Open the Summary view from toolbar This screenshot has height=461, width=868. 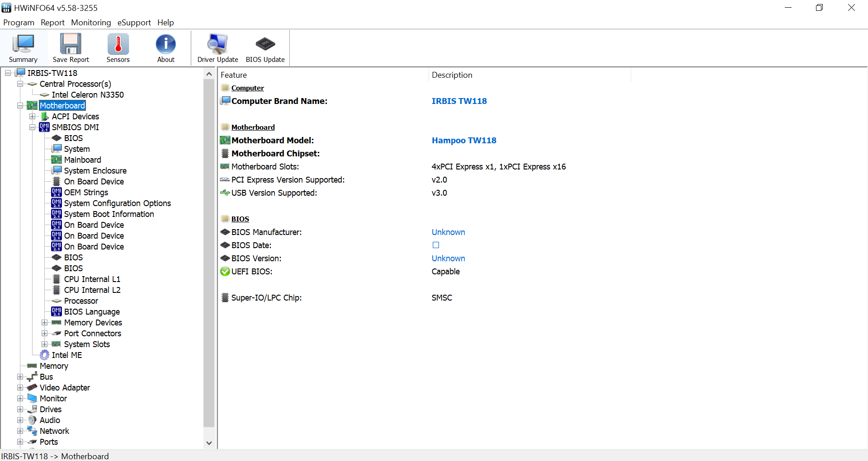(x=23, y=48)
